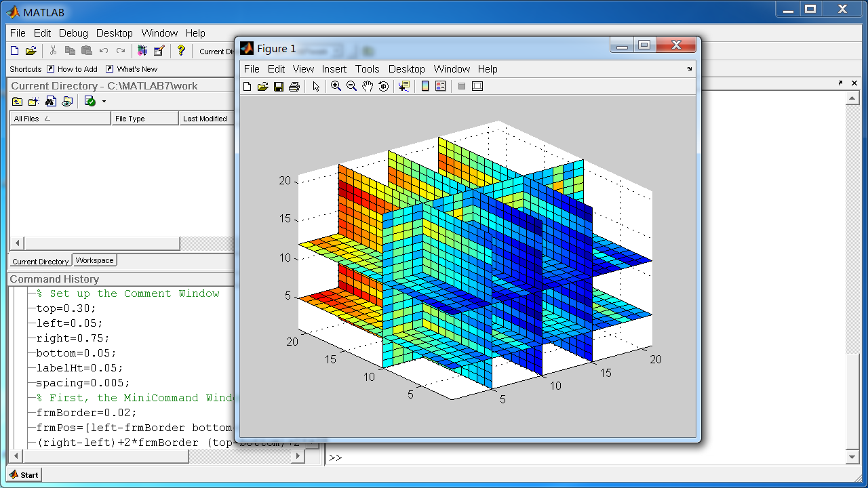
Task: Toggle the Insert Legend button
Action: pos(441,87)
